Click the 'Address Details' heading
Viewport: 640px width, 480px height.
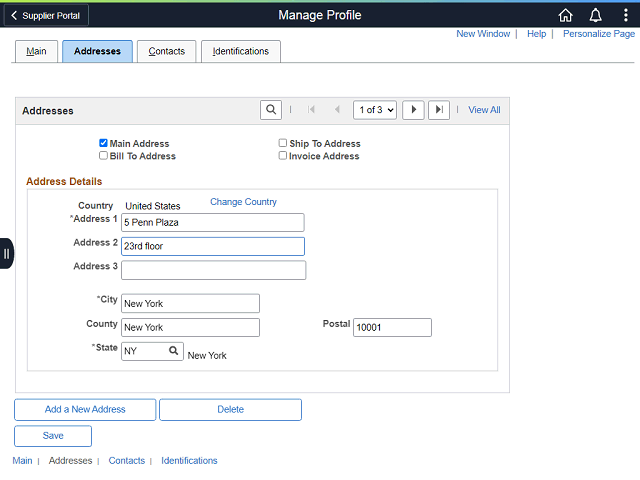(x=64, y=181)
